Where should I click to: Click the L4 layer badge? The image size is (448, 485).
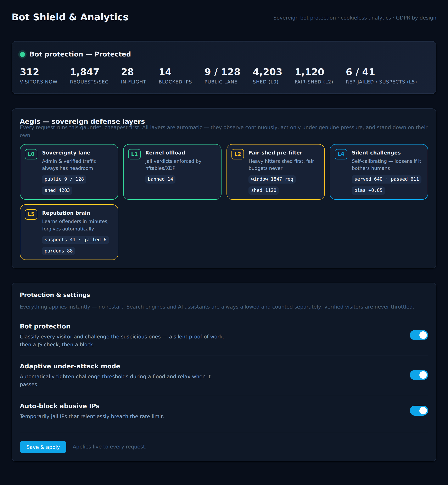tap(341, 154)
